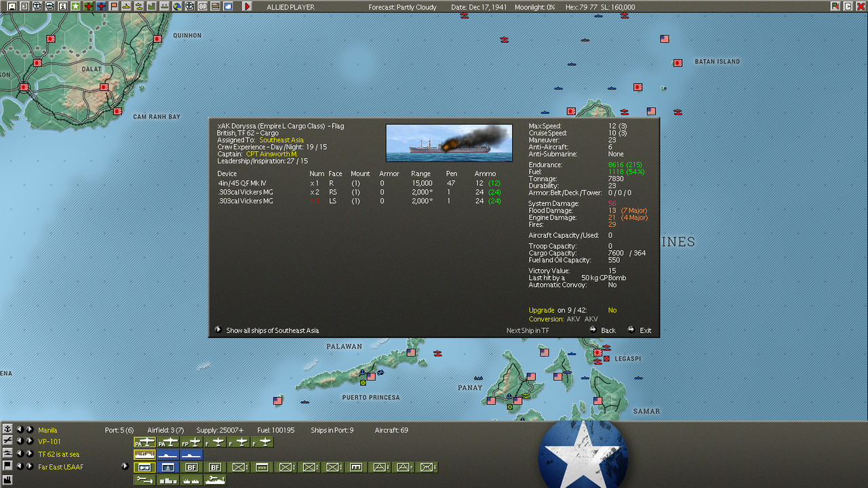Open captain 'CPT Ainsworth M.' link

coord(271,155)
